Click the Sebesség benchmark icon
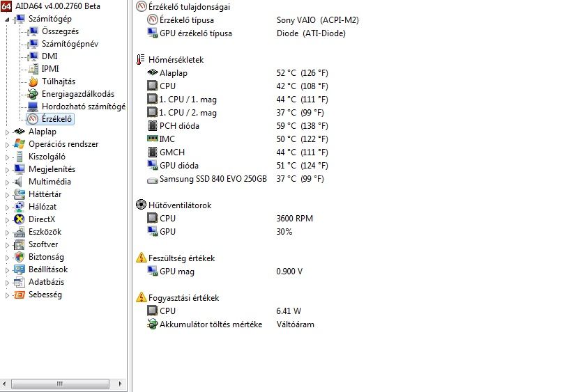Viewport: 580px width, 392px height. pos(20,295)
